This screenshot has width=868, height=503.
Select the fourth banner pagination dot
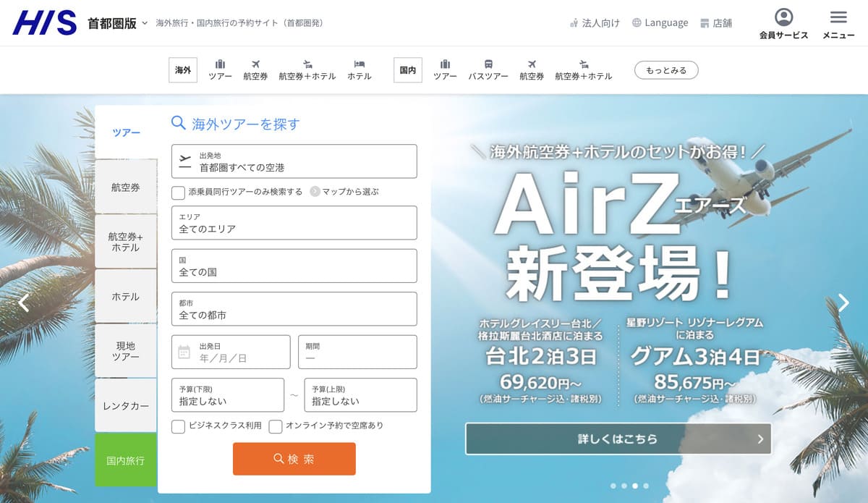pyautogui.click(x=646, y=486)
